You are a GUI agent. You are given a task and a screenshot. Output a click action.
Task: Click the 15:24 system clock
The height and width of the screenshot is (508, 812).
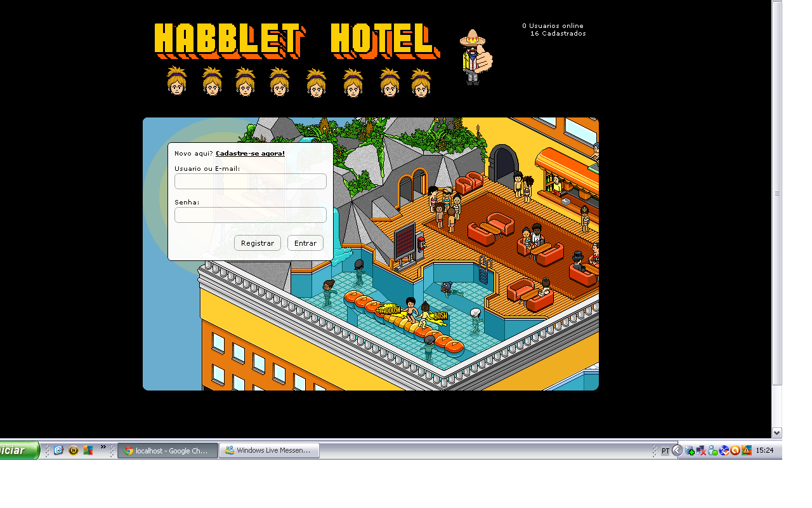(x=764, y=451)
